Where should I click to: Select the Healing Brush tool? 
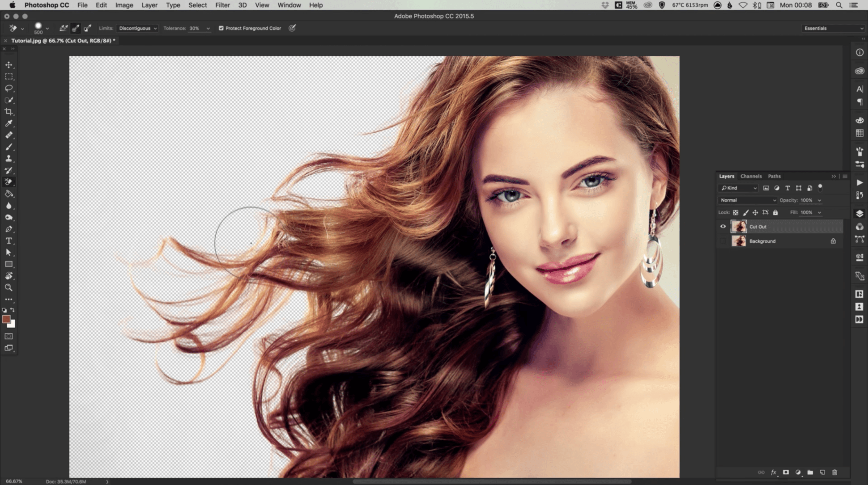9,135
